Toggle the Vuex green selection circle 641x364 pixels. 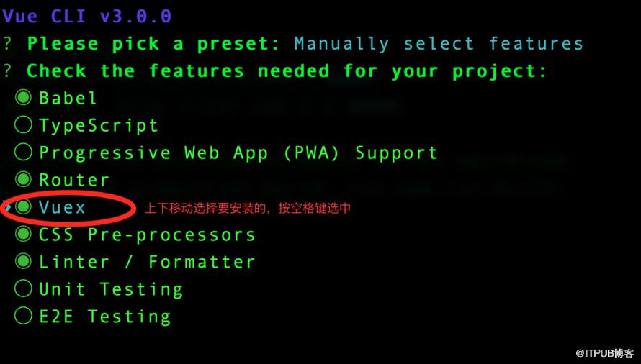pyautogui.click(x=23, y=206)
